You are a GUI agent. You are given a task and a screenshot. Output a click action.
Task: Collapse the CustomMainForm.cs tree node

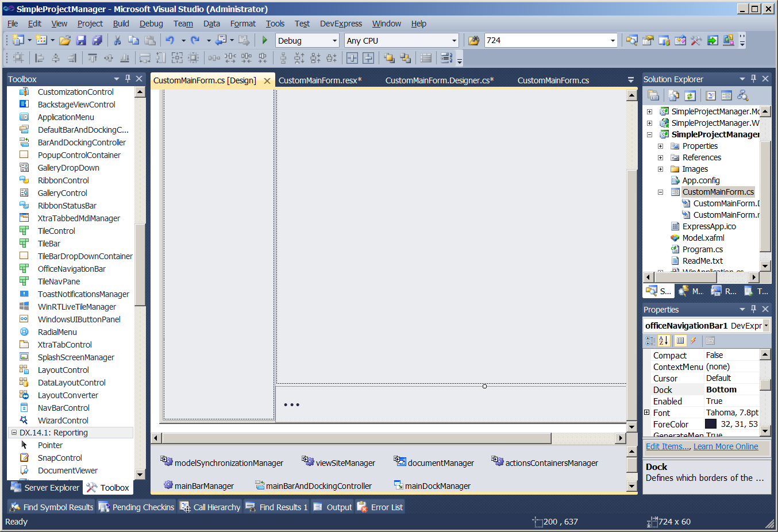660,192
